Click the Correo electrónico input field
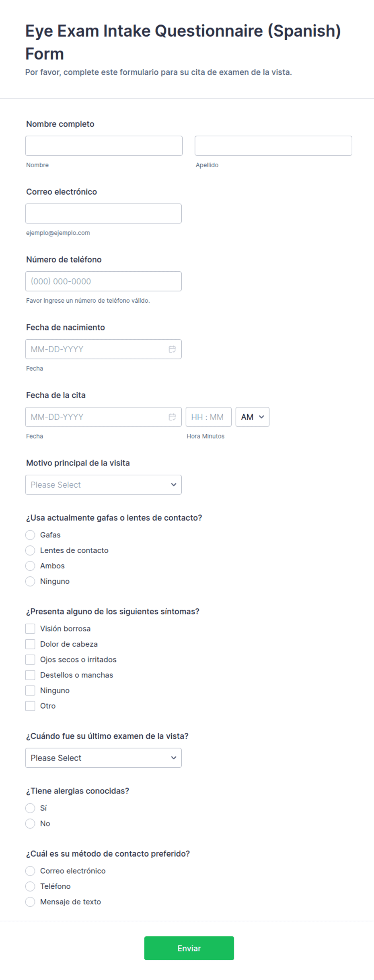374x980 pixels. [103, 213]
